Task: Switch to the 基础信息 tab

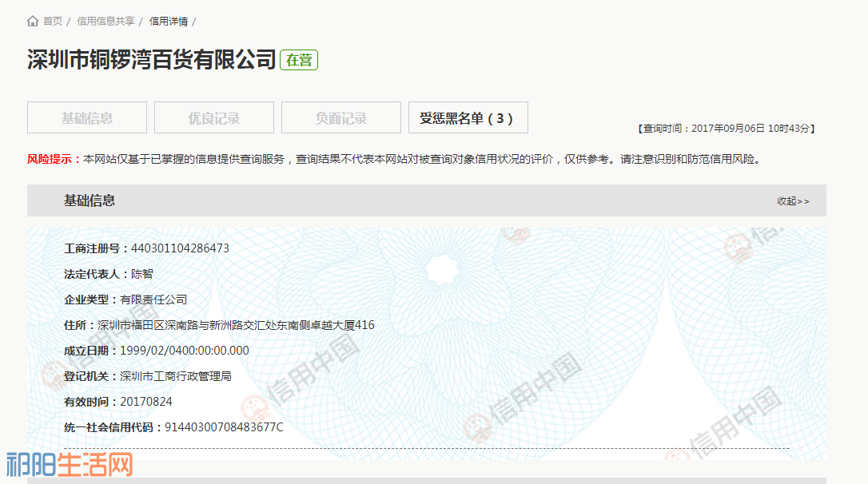Action: (87, 117)
